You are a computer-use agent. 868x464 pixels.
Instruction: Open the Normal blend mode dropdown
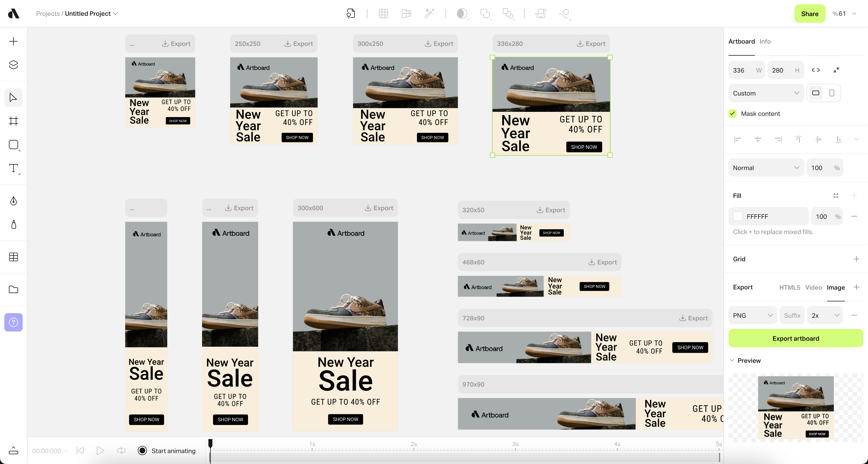coord(766,168)
